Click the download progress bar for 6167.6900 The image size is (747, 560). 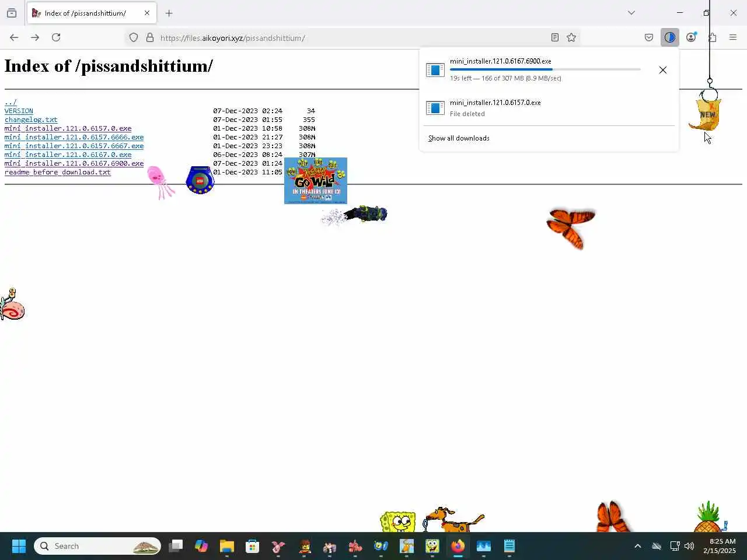(545, 69)
